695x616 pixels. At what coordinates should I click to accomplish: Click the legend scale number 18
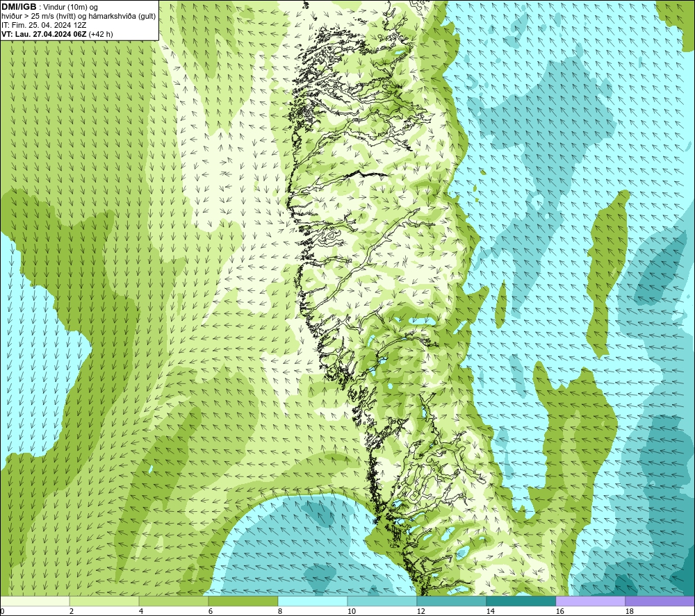tap(629, 612)
